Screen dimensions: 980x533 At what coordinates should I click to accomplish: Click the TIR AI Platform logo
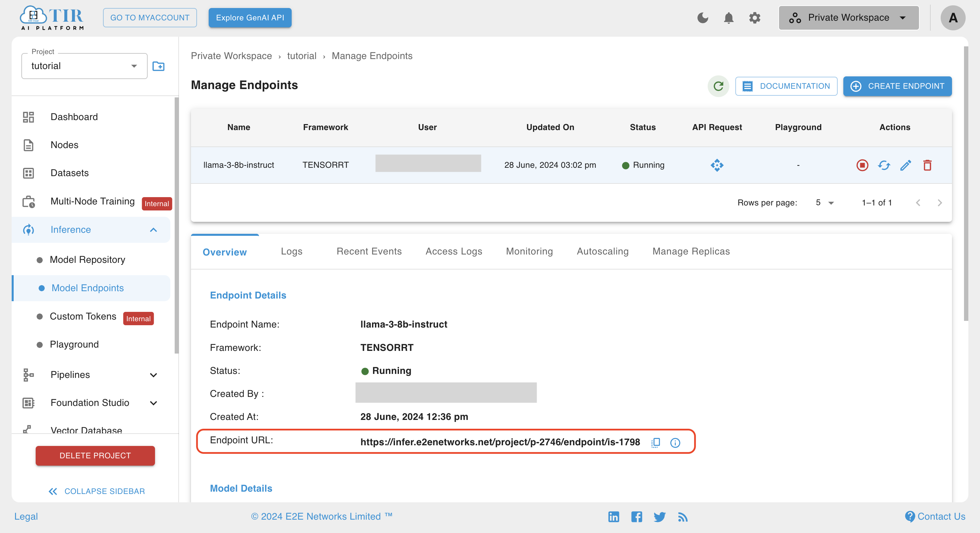click(52, 18)
